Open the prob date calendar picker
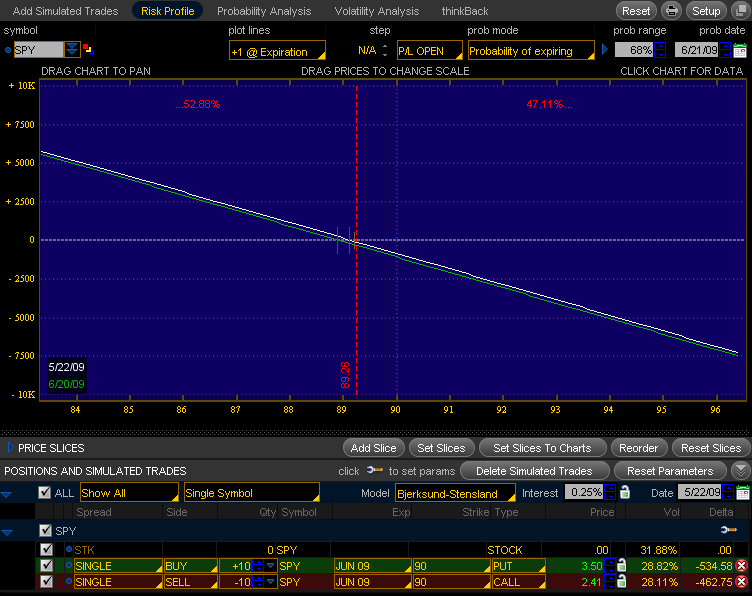Screen dimensions: 752x596 pos(741,50)
